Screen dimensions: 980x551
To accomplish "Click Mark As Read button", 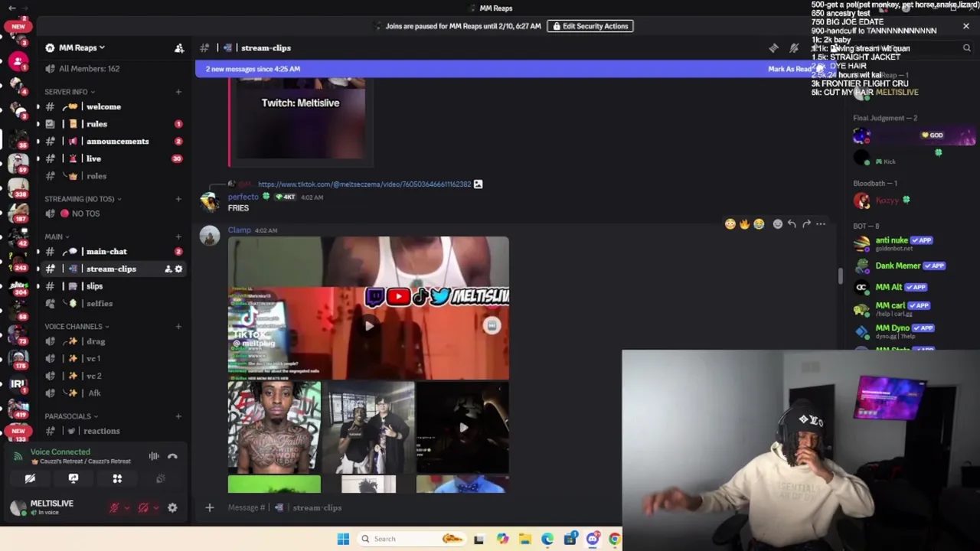I will pos(791,69).
